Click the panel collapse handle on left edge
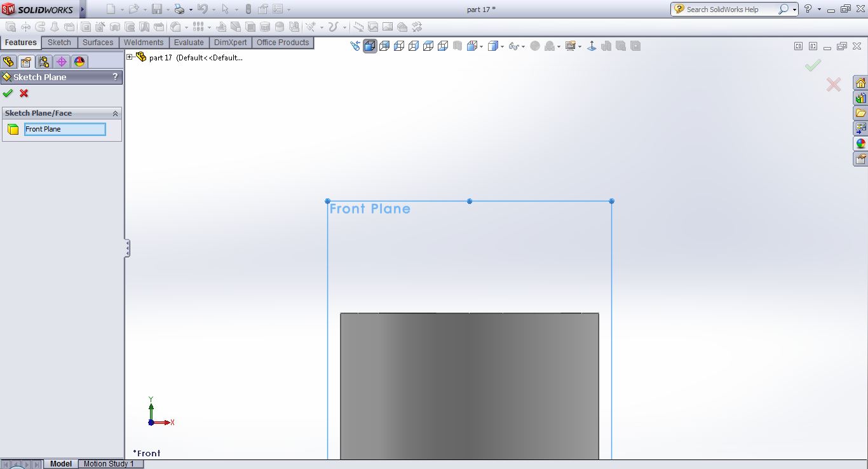Screen dimensions: 868x469 (x=127, y=248)
